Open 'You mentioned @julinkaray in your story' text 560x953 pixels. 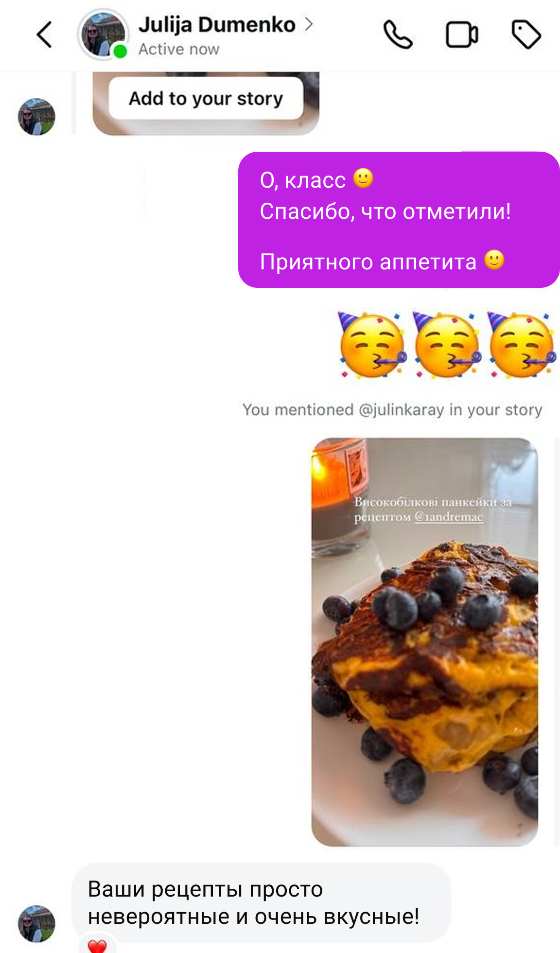coord(392,410)
